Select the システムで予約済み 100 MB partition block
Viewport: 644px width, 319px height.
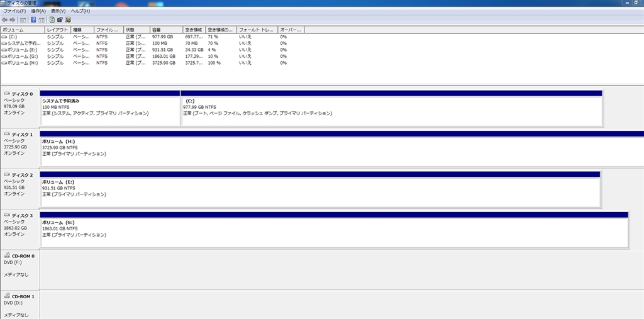pyautogui.click(x=110, y=108)
